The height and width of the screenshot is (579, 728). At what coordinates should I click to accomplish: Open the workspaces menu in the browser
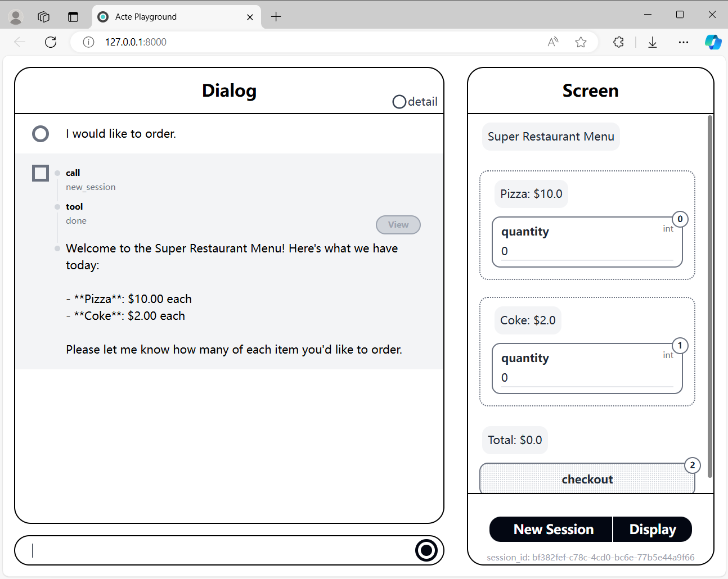(x=43, y=16)
